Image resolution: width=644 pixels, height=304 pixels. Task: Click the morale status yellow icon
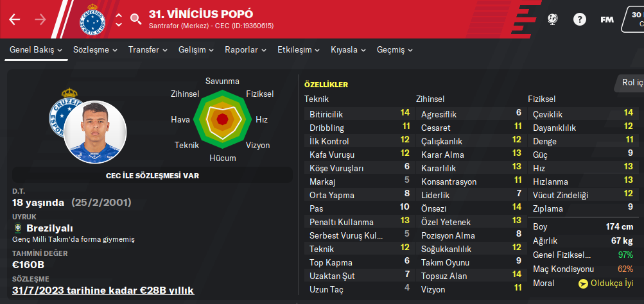(x=582, y=283)
